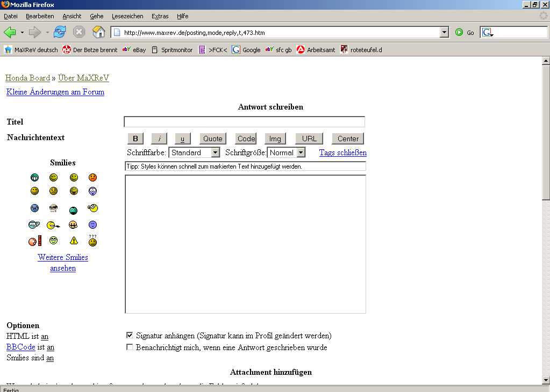This screenshot has width=550, height=392.
Task: Open the Extras menu
Action: [160, 16]
